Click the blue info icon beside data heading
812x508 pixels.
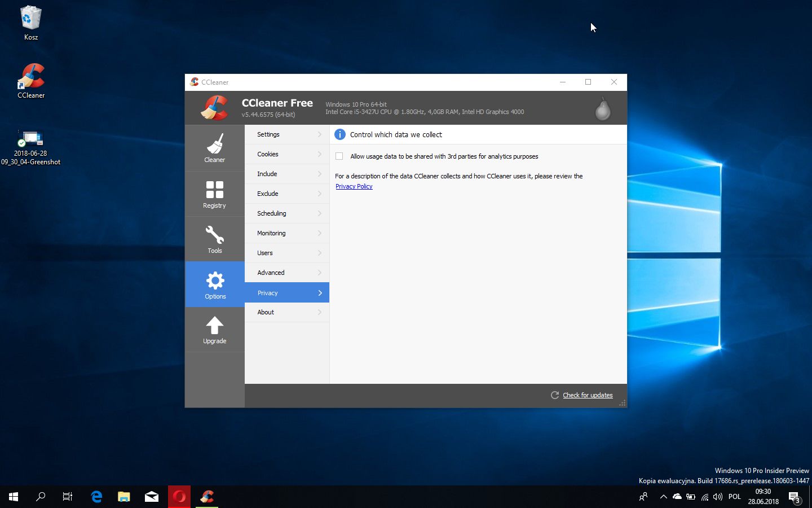point(340,134)
